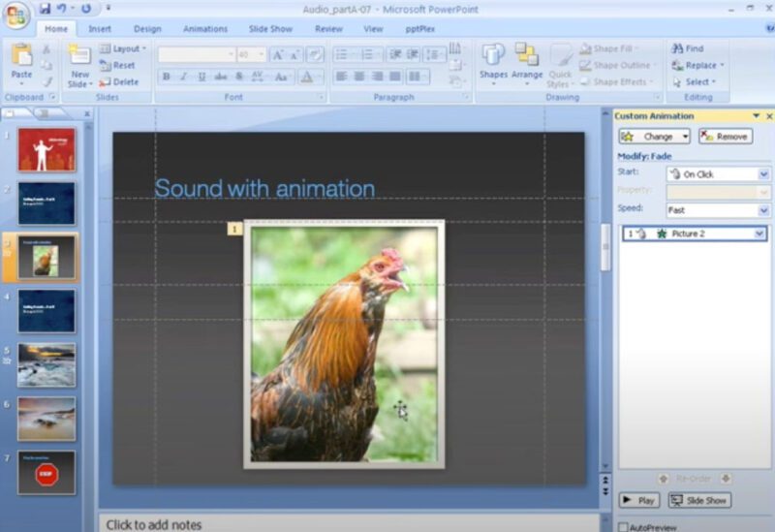Click the Text Direction icon
The width and height of the screenshot is (775, 532).
coord(455,48)
